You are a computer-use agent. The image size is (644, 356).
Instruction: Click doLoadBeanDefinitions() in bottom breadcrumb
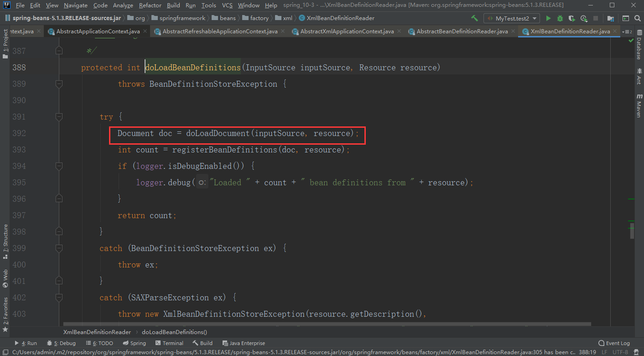pos(175,332)
